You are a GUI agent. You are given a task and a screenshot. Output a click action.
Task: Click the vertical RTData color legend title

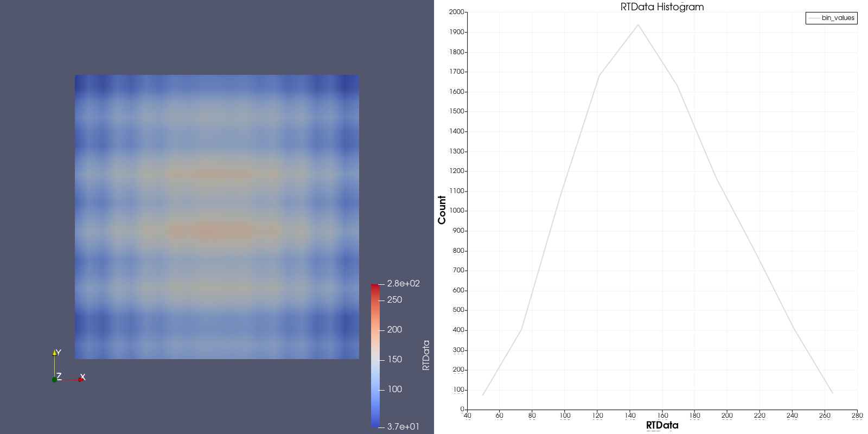click(426, 355)
